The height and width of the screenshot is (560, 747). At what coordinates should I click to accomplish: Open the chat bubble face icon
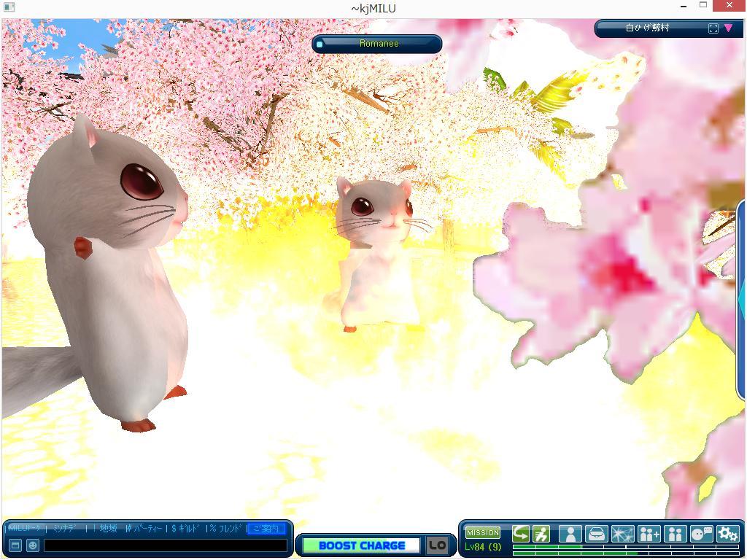click(x=701, y=534)
